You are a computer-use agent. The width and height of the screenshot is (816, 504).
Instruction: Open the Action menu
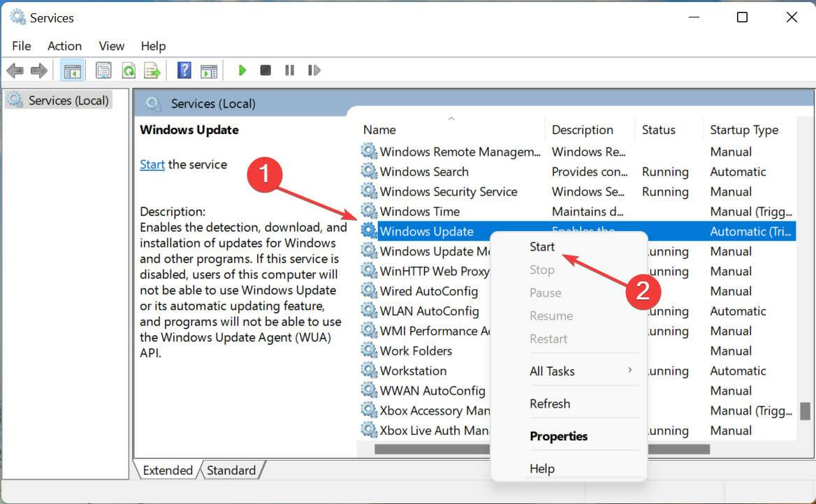[x=64, y=46]
